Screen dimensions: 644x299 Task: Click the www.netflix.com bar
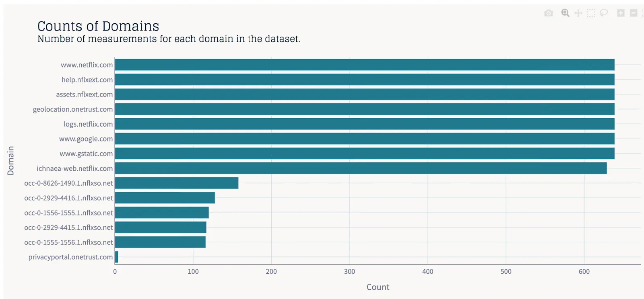tap(365, 65)
